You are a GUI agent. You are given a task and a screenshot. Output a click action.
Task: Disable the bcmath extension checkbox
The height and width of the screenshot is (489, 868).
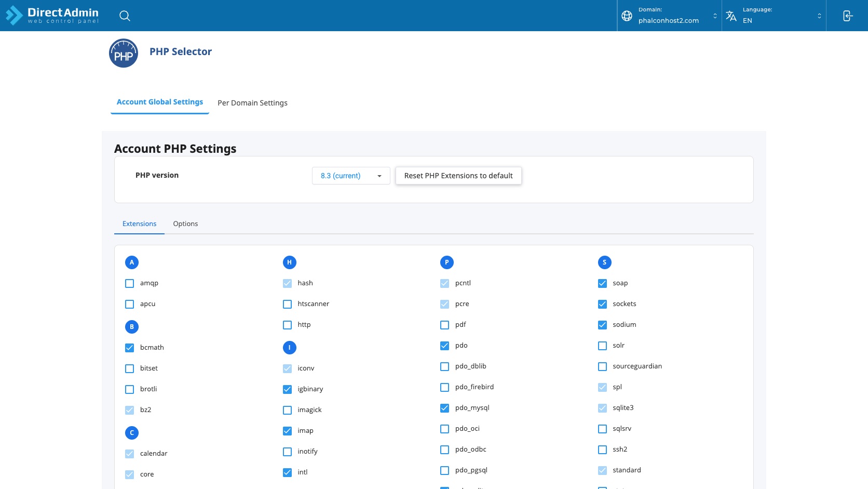(130, 348)
